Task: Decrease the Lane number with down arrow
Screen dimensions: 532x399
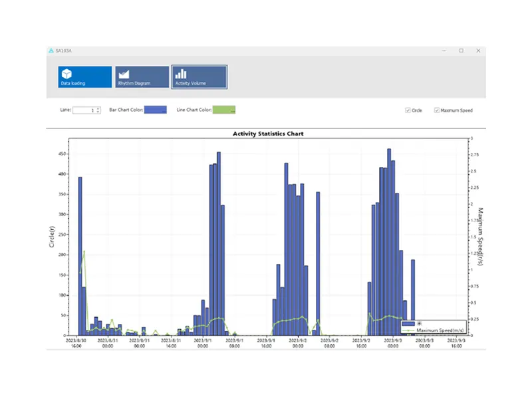Action: 98,112
